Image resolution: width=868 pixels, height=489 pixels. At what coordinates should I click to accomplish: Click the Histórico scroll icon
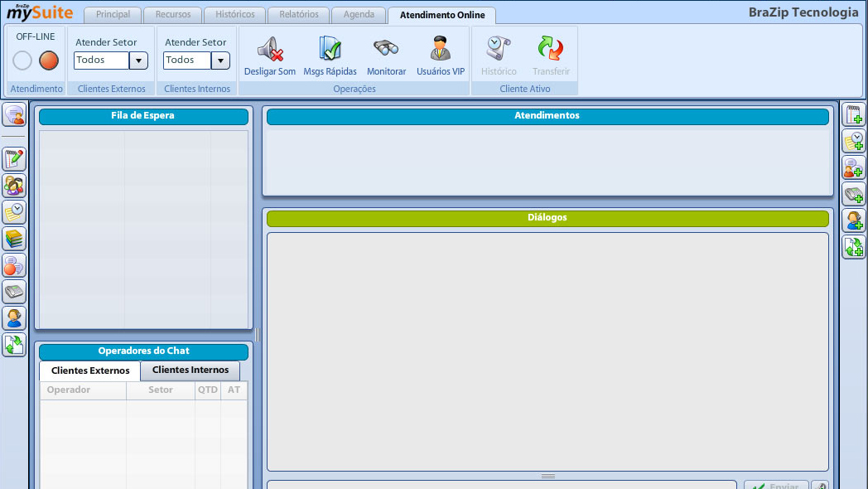click(499, 48)
